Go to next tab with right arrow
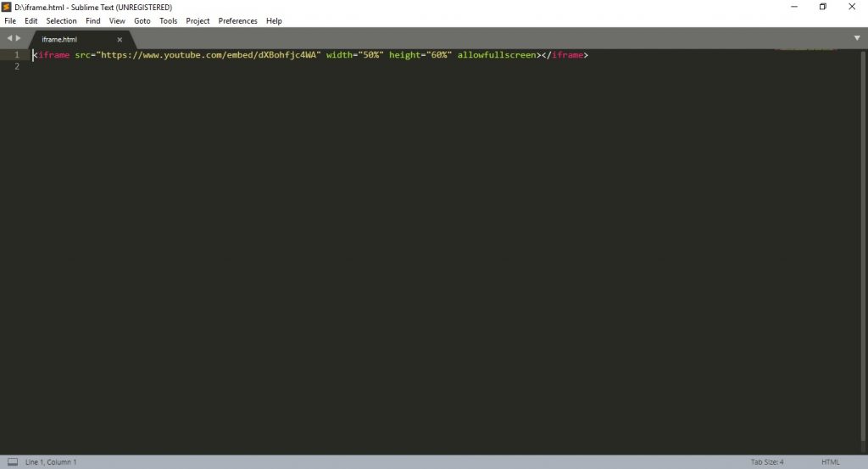 [19, 38]
